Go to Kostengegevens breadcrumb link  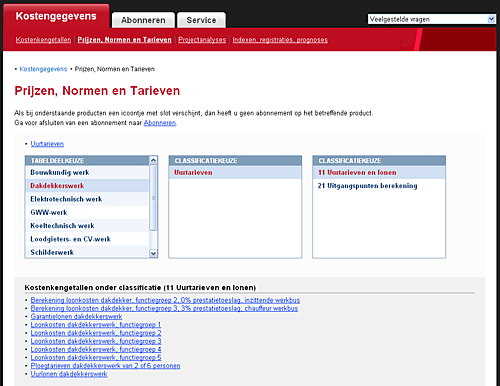coord(43,69)
